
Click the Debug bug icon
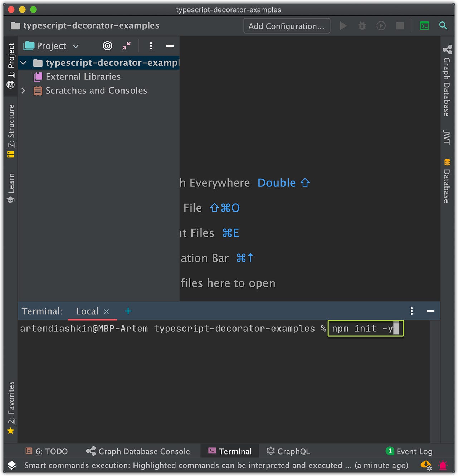tap(362, 26)
